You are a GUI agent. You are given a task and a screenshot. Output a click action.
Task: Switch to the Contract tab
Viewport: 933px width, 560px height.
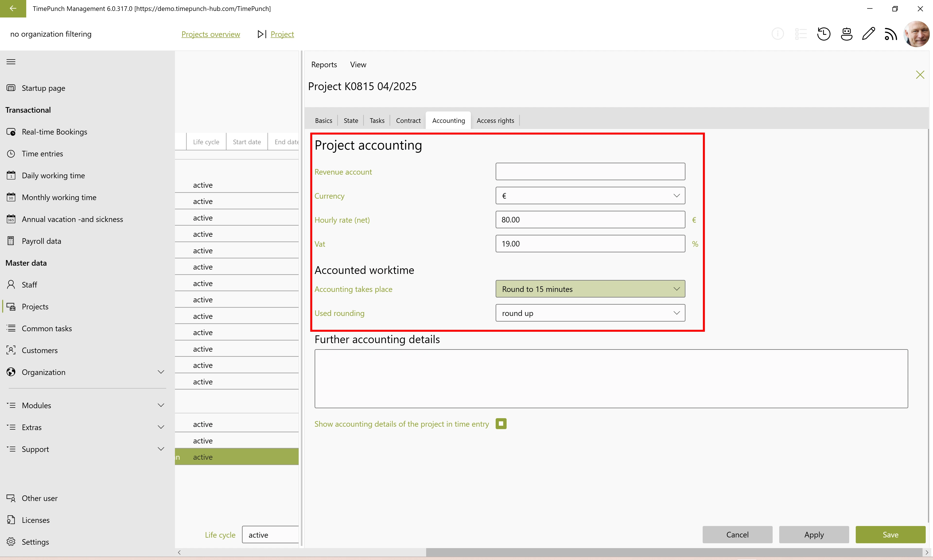[x=408, y=121]
